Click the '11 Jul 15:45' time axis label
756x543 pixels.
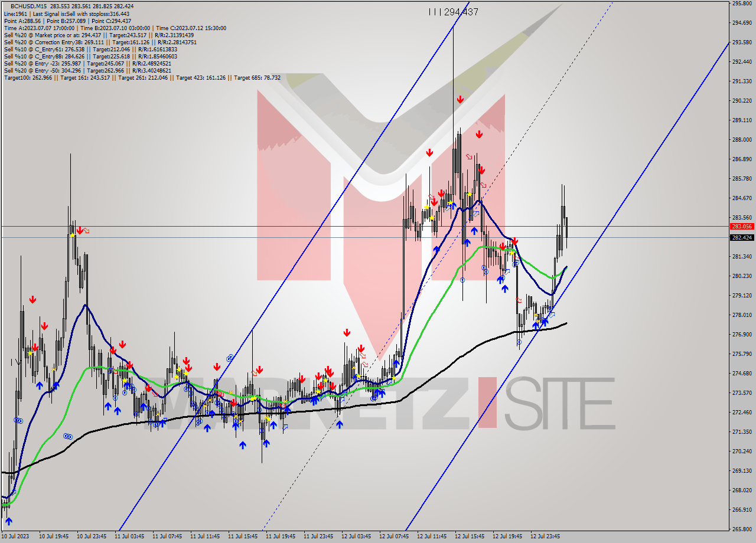click(x=243, y=537)
